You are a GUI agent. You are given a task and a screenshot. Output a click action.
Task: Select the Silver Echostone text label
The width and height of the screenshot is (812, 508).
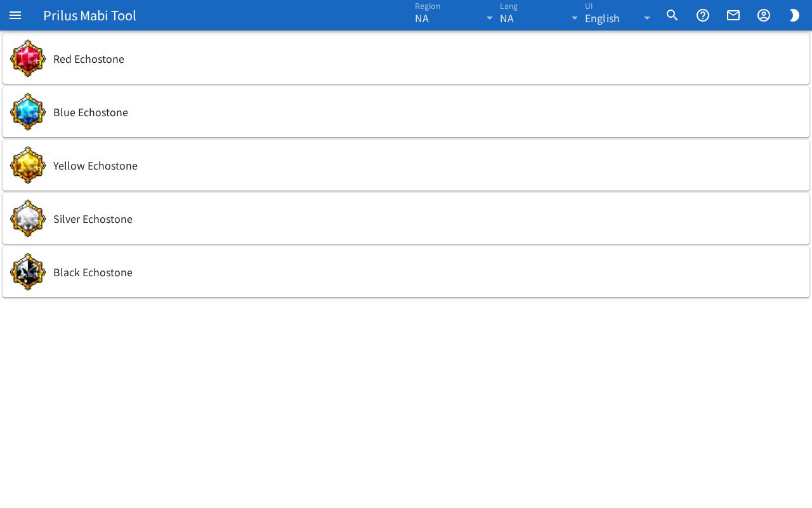[93, 219]
